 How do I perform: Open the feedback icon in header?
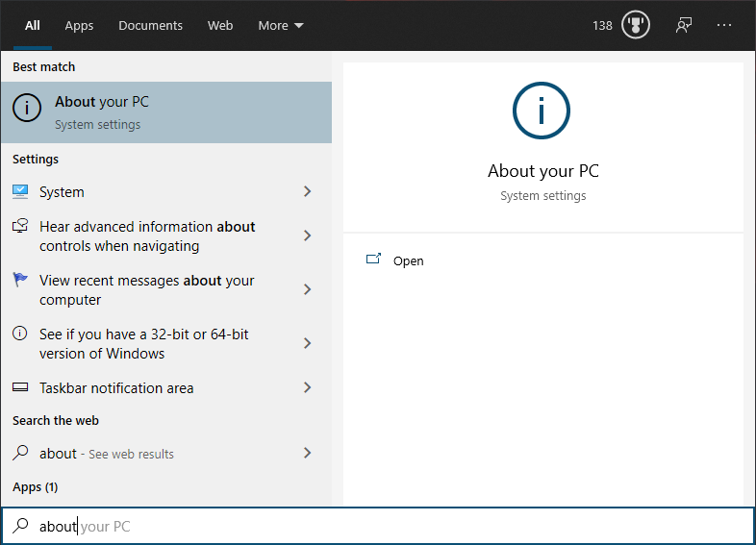pyautogui.click(x=684, y=25)
